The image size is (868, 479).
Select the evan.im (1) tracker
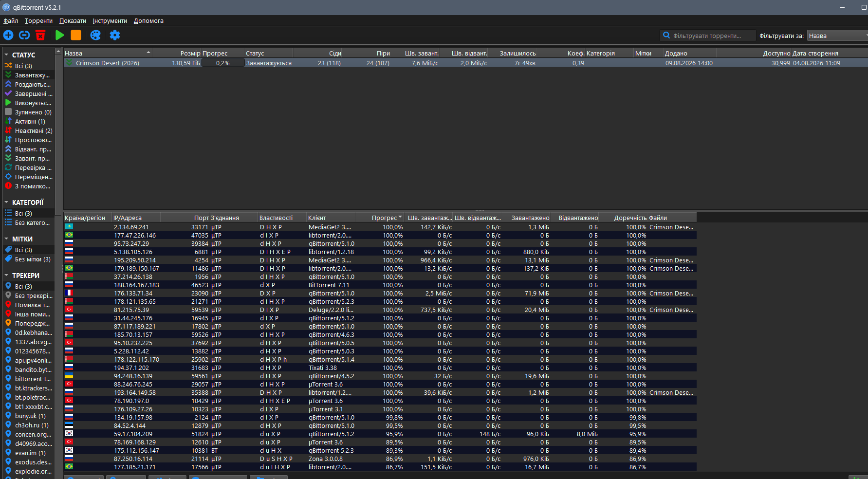[28, 453]
